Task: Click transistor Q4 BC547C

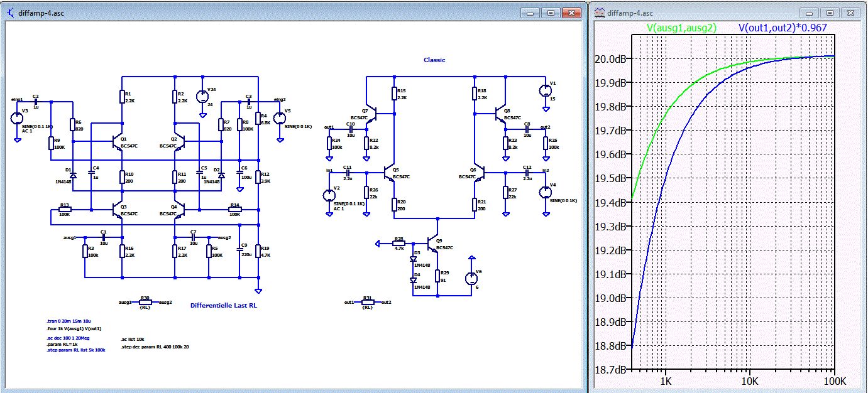Action: coord(179,209)
